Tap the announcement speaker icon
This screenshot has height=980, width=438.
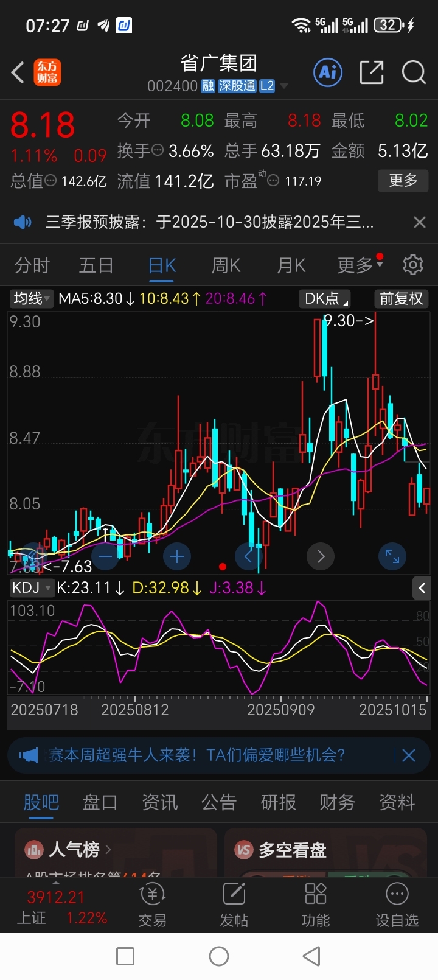point(23,222)
